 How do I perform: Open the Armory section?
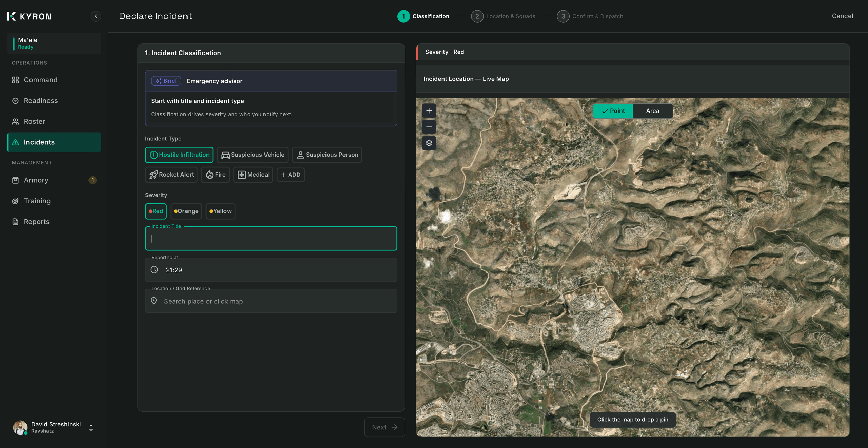click(54, 180)
